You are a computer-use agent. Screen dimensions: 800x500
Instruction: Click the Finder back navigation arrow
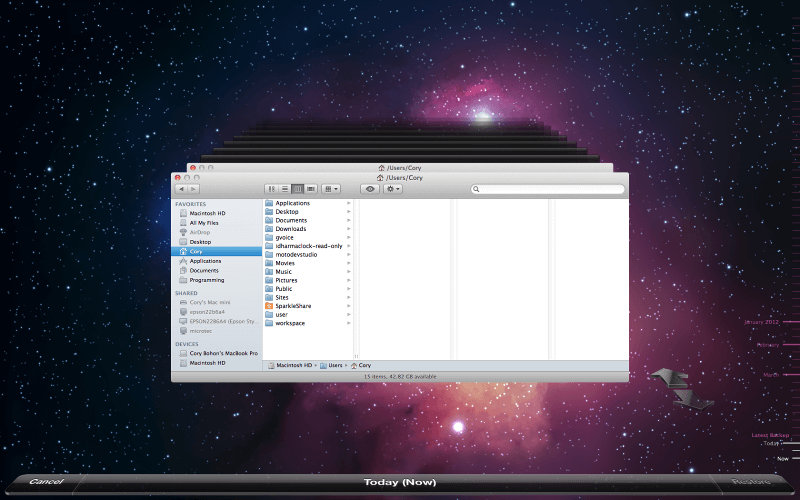(181, 188)
